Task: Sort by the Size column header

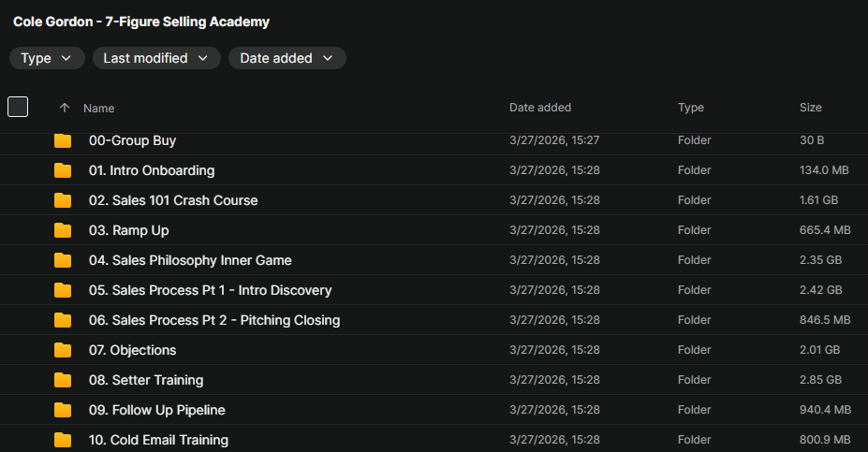Action: point(811,108)
